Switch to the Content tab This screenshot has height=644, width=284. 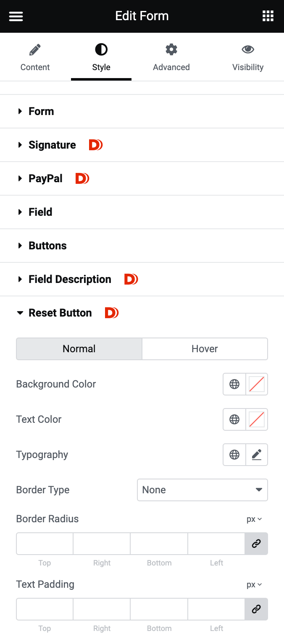click(35, 58)
